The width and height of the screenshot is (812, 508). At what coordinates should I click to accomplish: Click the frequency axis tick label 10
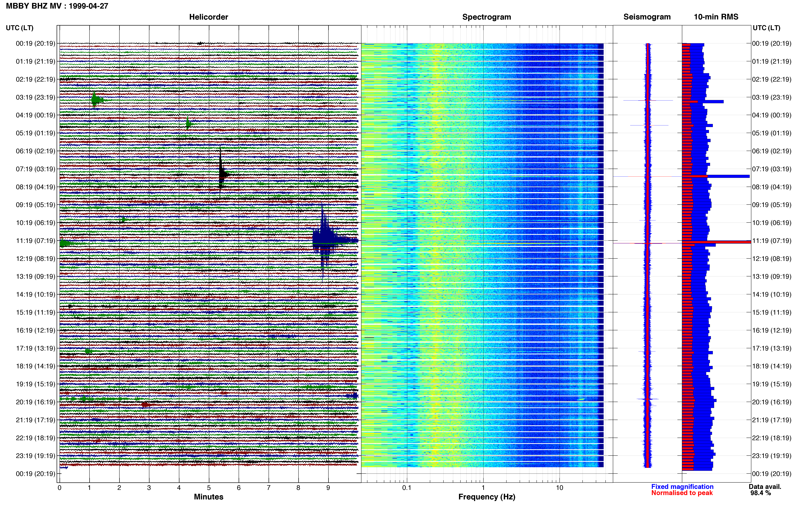[559, 488]
